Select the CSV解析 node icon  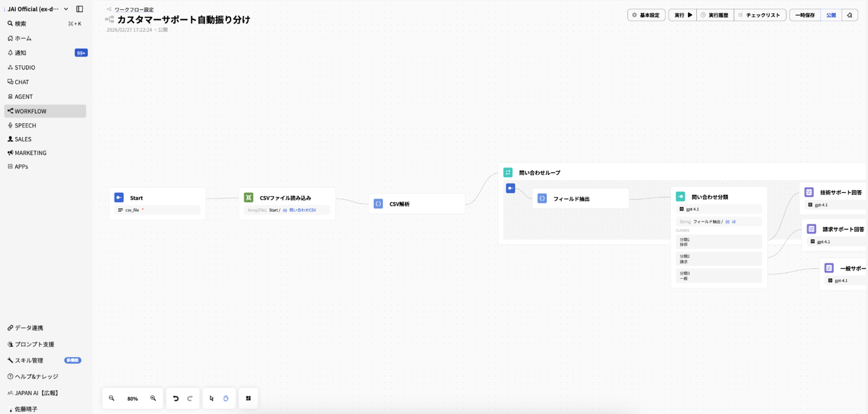pyautogui.click(x=378, y=204)
